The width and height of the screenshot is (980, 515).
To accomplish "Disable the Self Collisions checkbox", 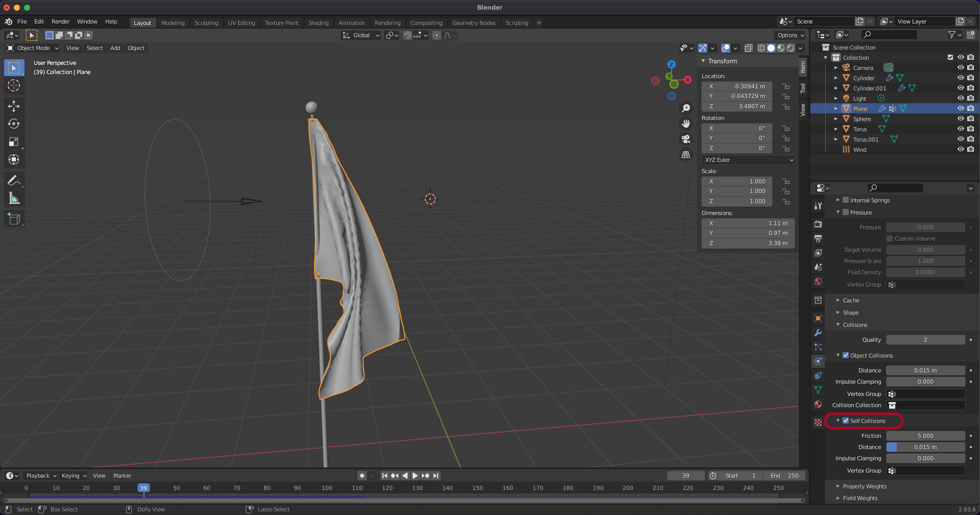I will click(x=846, y=420).
